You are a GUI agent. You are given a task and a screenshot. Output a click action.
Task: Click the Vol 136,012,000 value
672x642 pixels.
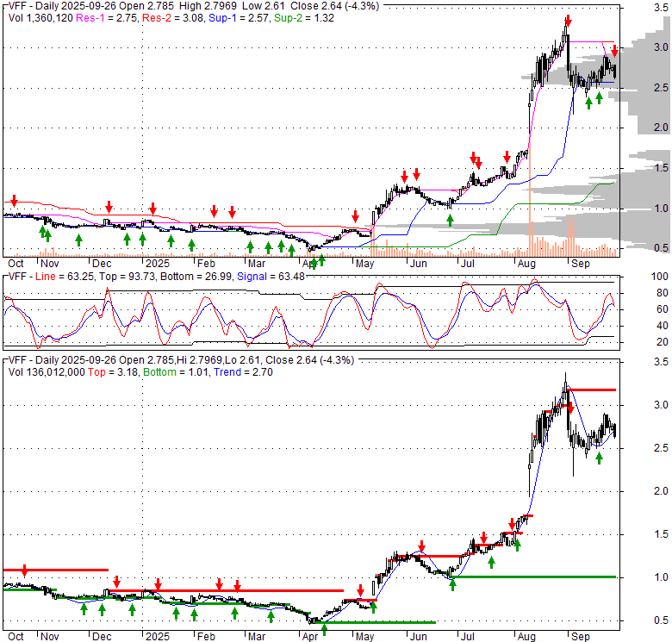click(x=47, y=372)
